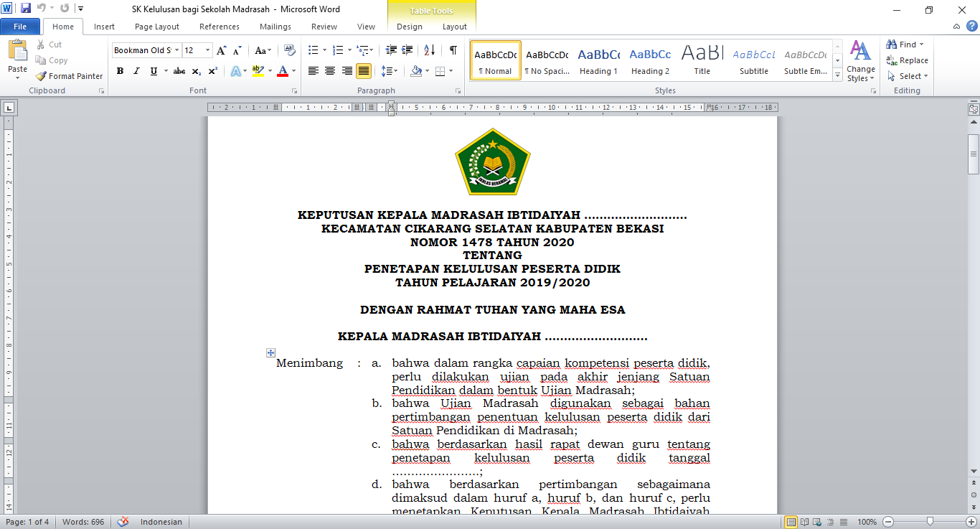This screenshot has width=980, height=529.
Task: Toggle the Show/Hide paragraph marks
Action: 451,50
